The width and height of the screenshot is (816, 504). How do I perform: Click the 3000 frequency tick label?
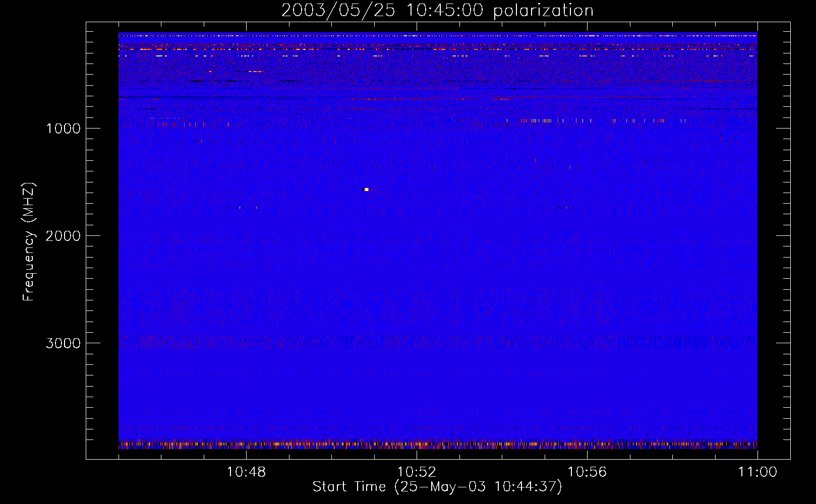pyautogui.click(x=63, y=343)
